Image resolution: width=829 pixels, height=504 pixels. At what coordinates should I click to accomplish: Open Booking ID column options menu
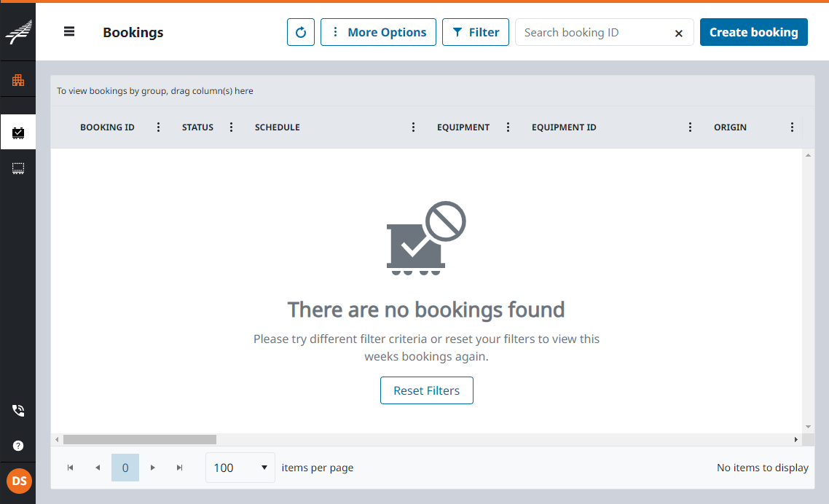click(x=158, y=127)
